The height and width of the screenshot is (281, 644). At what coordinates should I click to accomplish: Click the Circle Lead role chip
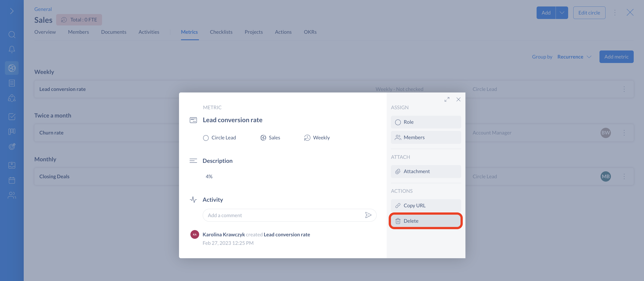[220, 138]
